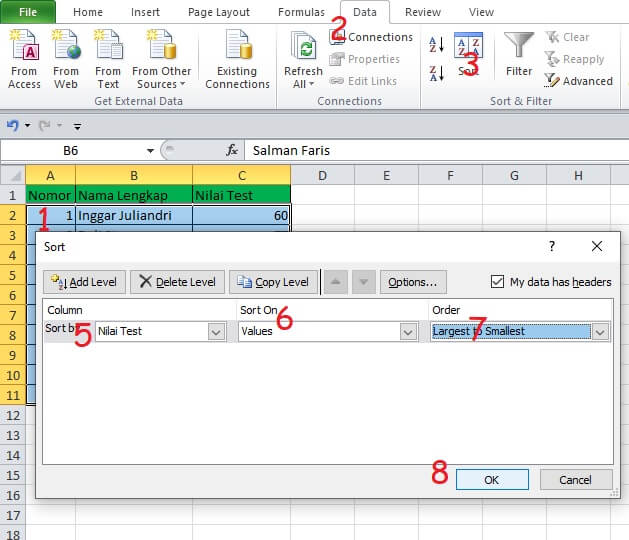The width and height of the screenshot is (629, 540).
Task: Open From Access data import
Action: [x=24, y=59]
